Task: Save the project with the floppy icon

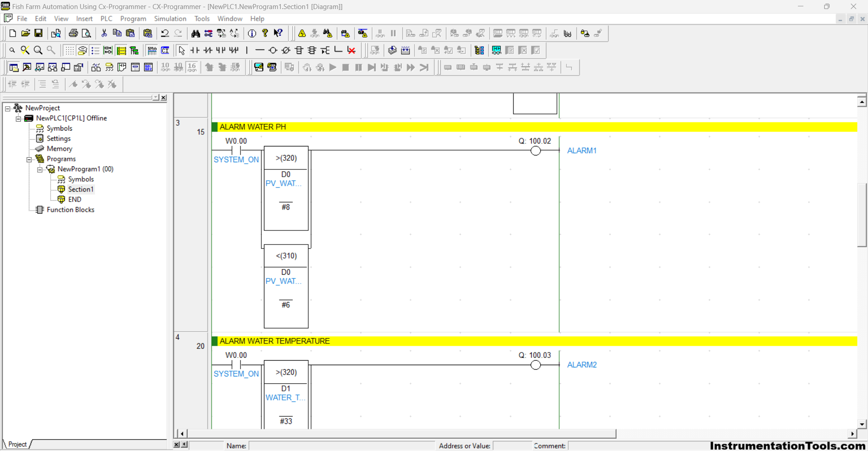Action: coord(39,33)
